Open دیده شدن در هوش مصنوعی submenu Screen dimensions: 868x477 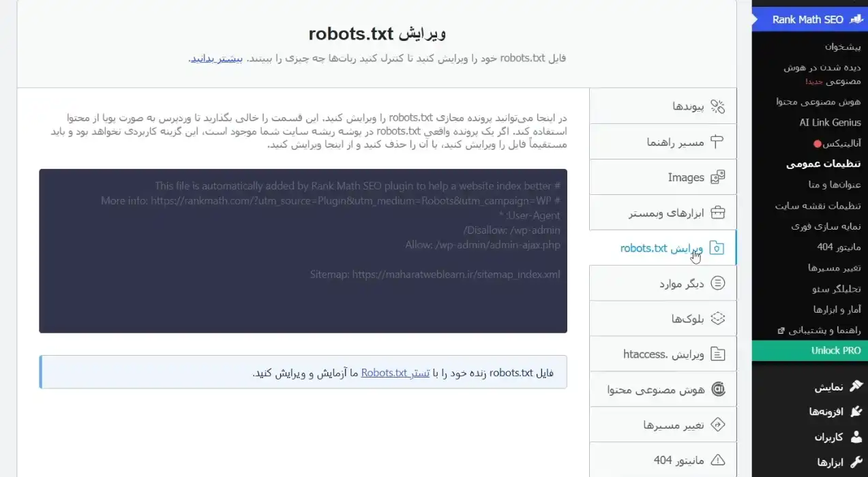[x=822, y=74]
